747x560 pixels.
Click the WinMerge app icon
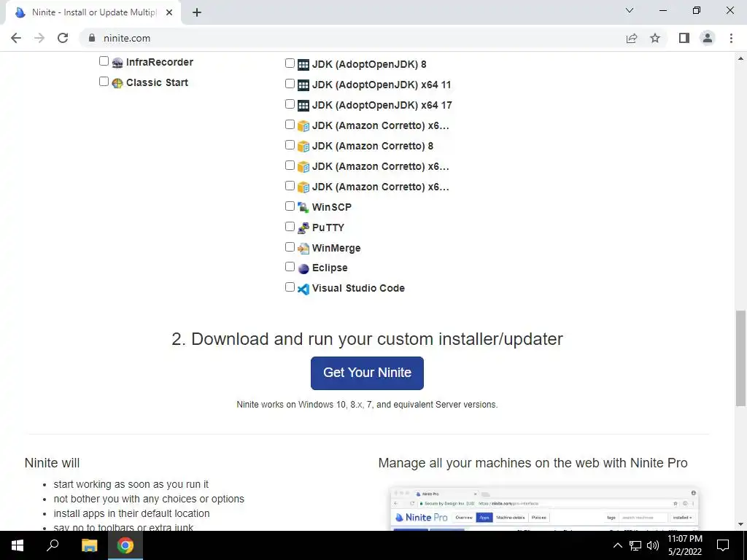tap(303, 249)
